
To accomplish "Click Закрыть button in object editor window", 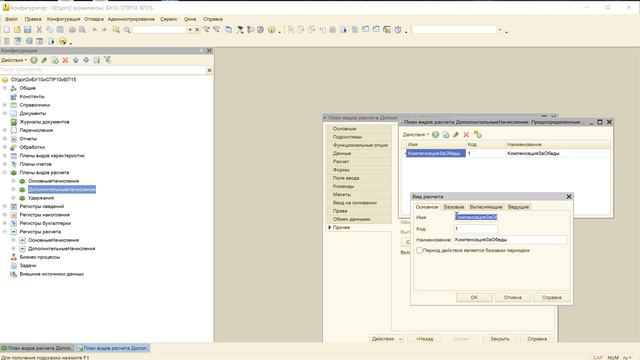I will point(500,339).
